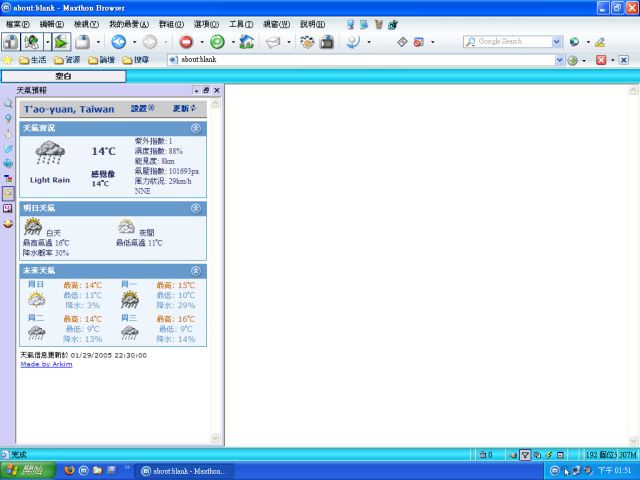This screenshot has width=640, height=480.
Task: Click the 更新 refresh weather button
Action: click(184, 108)
